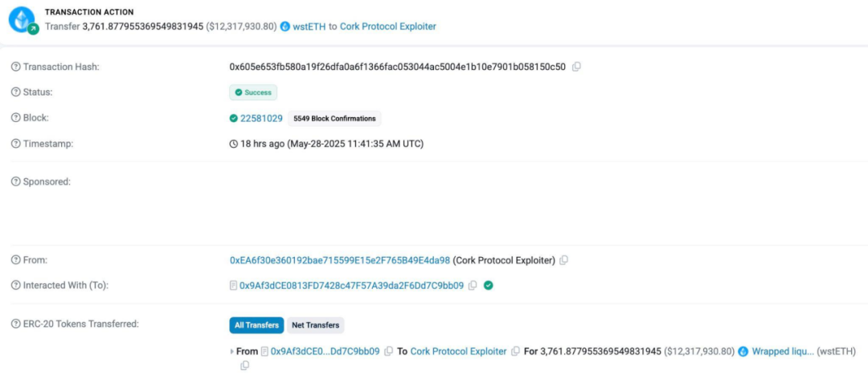The height and width of the screenshot is (379, 868).
Task: Open the Wrapped liqu... token link
Action: click(x=783, y=352)
